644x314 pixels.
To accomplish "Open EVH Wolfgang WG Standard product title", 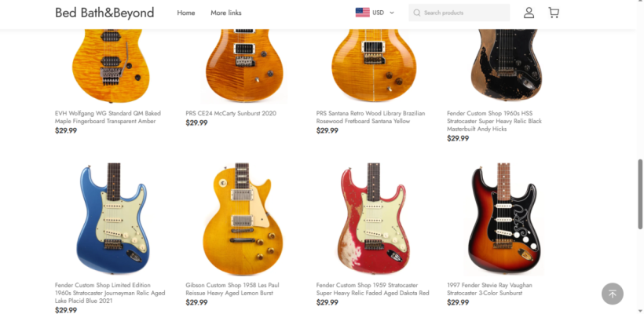I will (x=108, y=118).
